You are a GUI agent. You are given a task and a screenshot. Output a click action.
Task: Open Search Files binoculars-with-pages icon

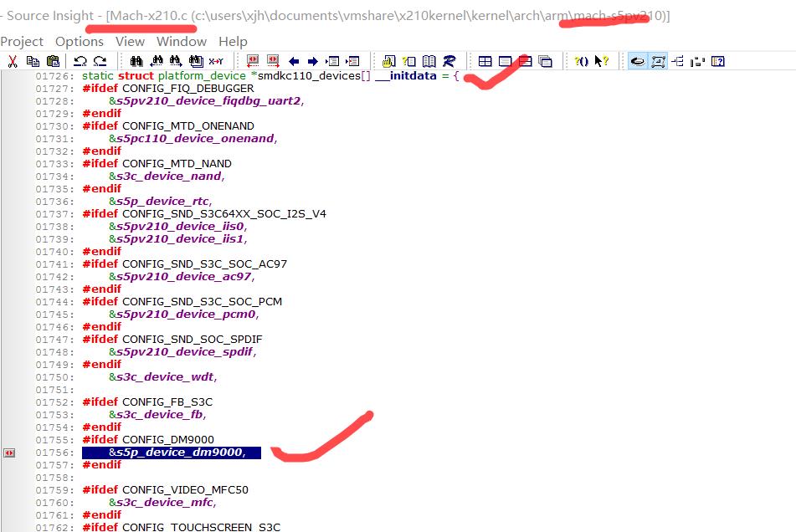(196, 61)
